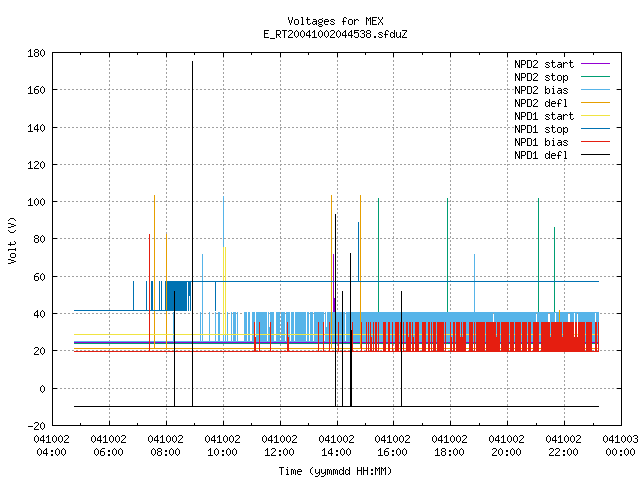Click the 041002 04:00 time tick label
The image size is (640, 480).
[x=51, y=446]
